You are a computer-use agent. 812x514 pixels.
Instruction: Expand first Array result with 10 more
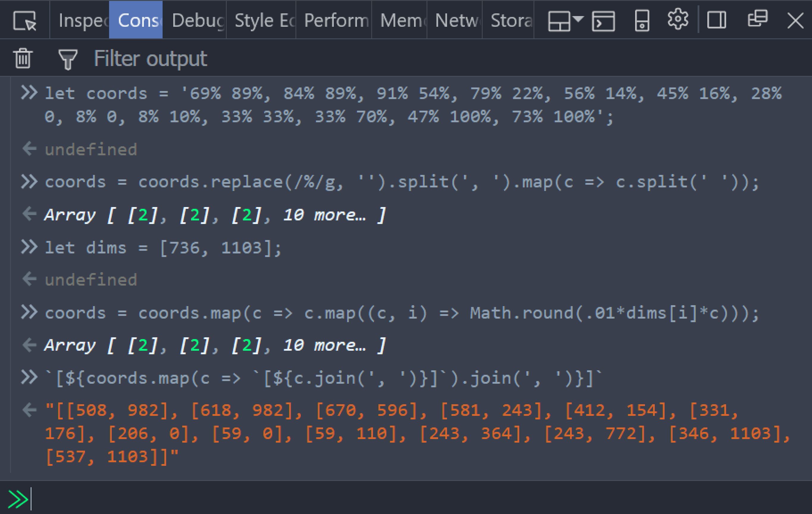pyautogui.click(x=215, y=215)
